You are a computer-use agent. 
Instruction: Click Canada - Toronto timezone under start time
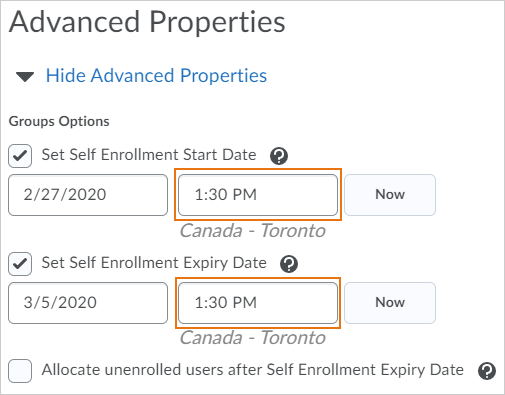coord(253,231)
